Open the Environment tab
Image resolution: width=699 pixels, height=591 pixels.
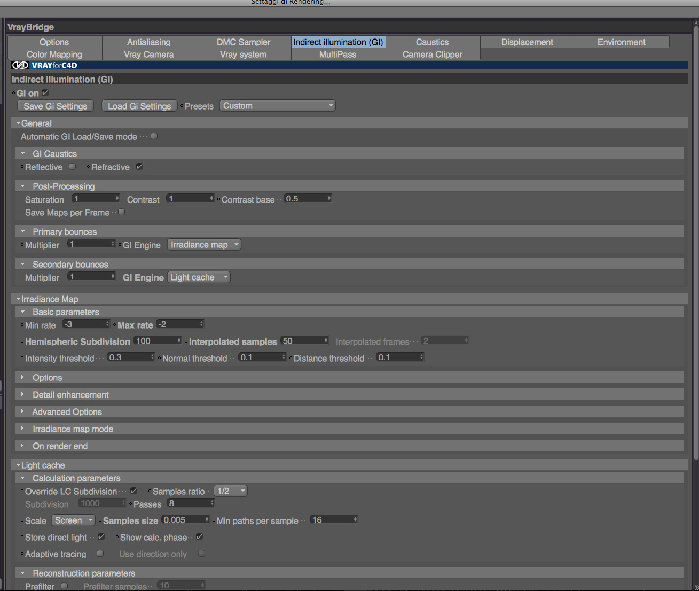coord(621,42)
